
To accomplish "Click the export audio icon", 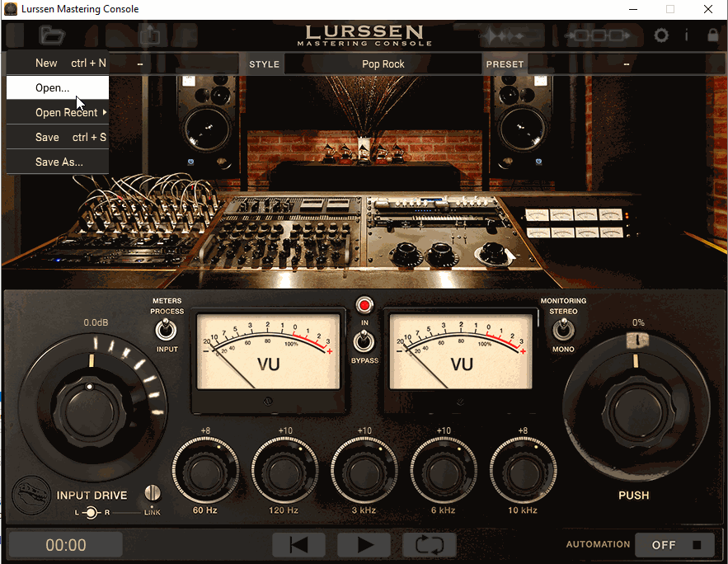I will tap(150, 35).
